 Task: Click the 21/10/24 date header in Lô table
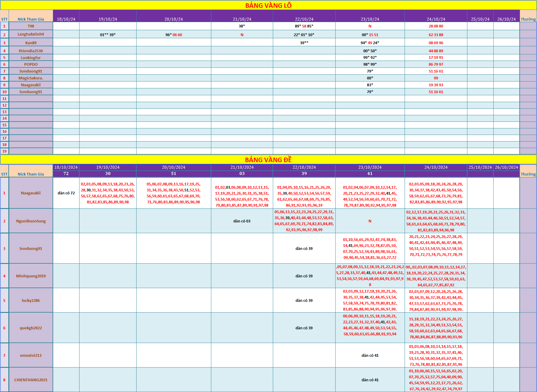[242, 19]
